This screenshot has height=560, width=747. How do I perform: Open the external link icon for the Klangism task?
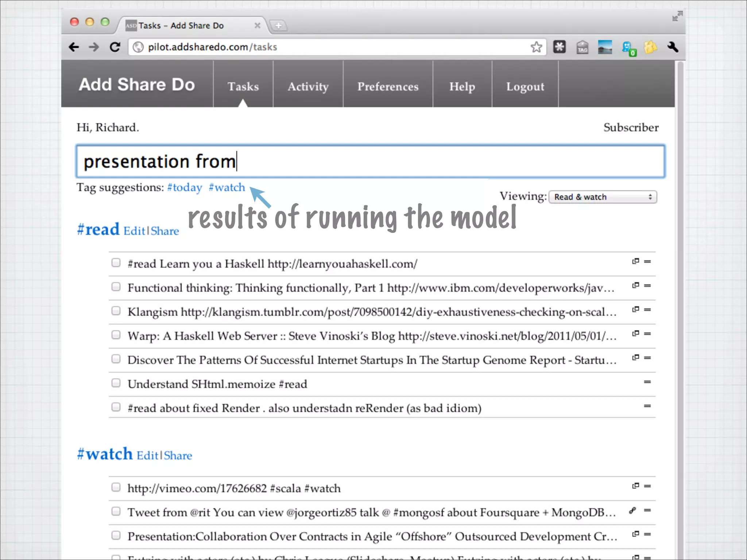tap(635, 310)
